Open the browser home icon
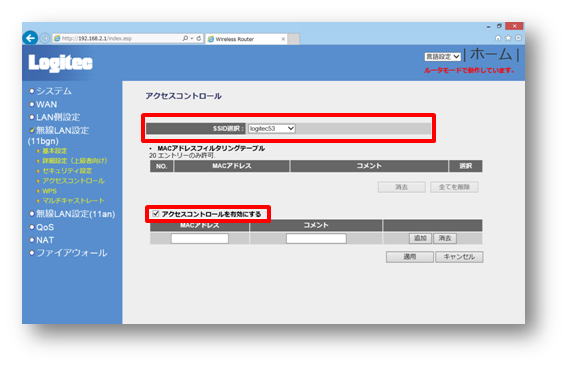567x366 pixels. coord(498,38)
